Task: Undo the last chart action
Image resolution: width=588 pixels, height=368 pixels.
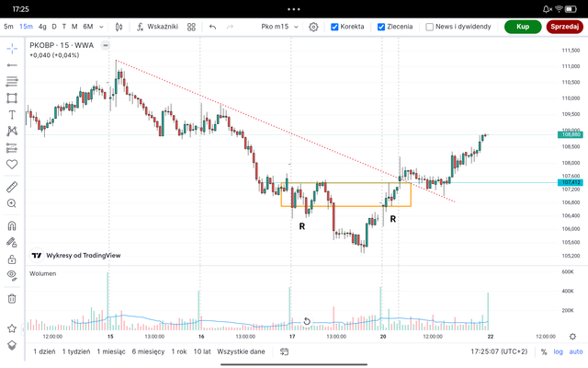Action: [212, 27]
